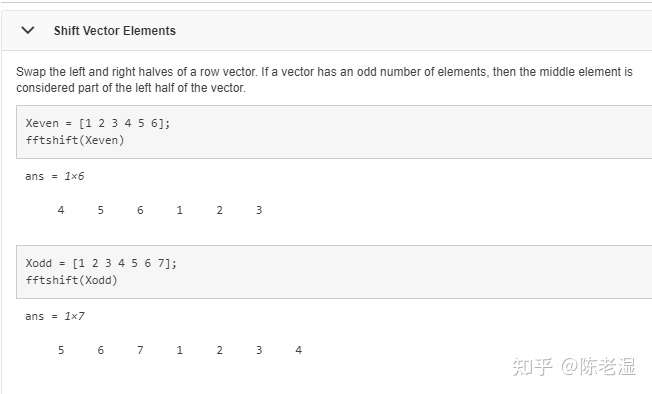The height and width of the screenshot is (394, 652).
Task: Collapse the Shift Vector Elements section
Action: pyautogui.click(x=28, y=30)
